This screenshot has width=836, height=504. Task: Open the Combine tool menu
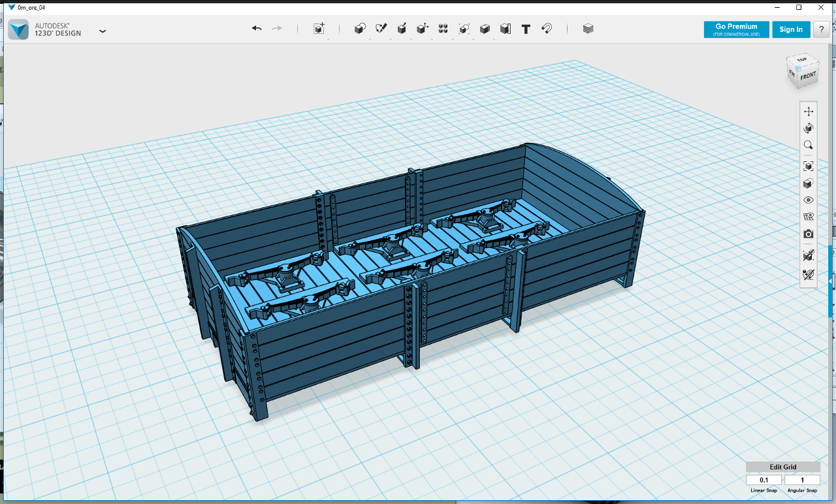485,29
